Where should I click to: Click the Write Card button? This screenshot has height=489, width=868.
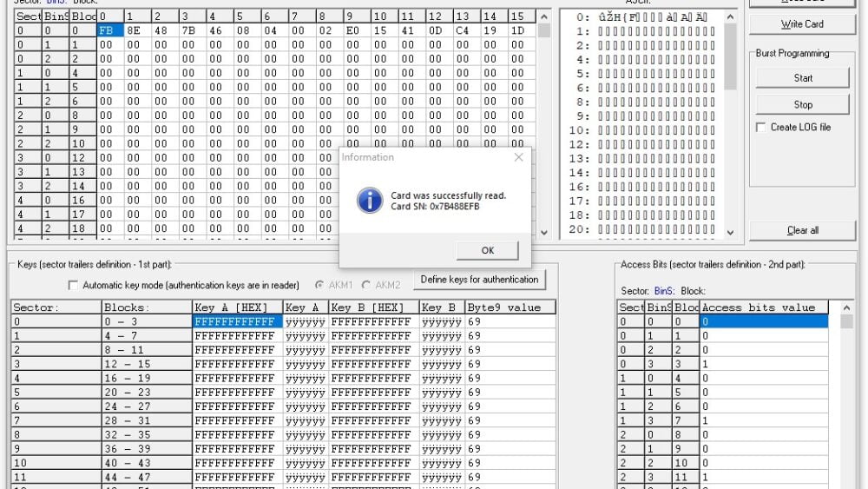coord(801,24)
